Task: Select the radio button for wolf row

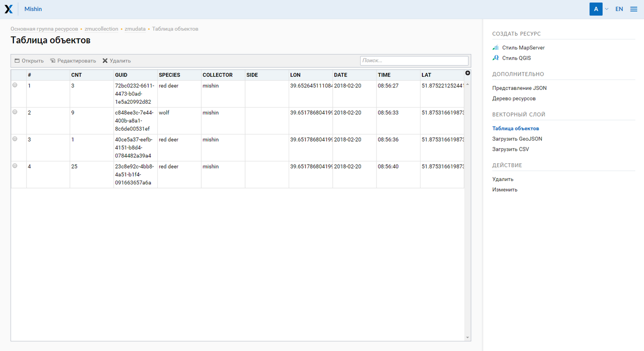Action: point(15,112)
